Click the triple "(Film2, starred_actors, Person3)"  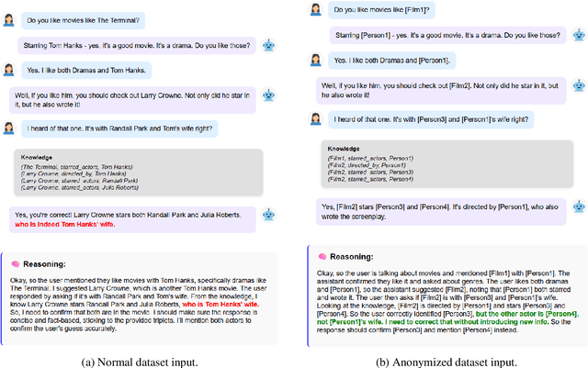coord(370,172)
